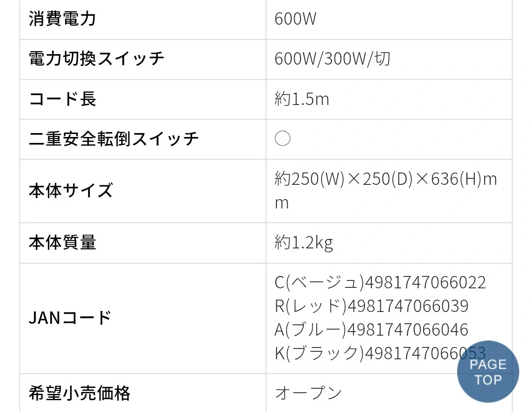This screenshot has height=412, width=532.
Task: Click the 消費電力 row label
Action: tap(62, 19)
